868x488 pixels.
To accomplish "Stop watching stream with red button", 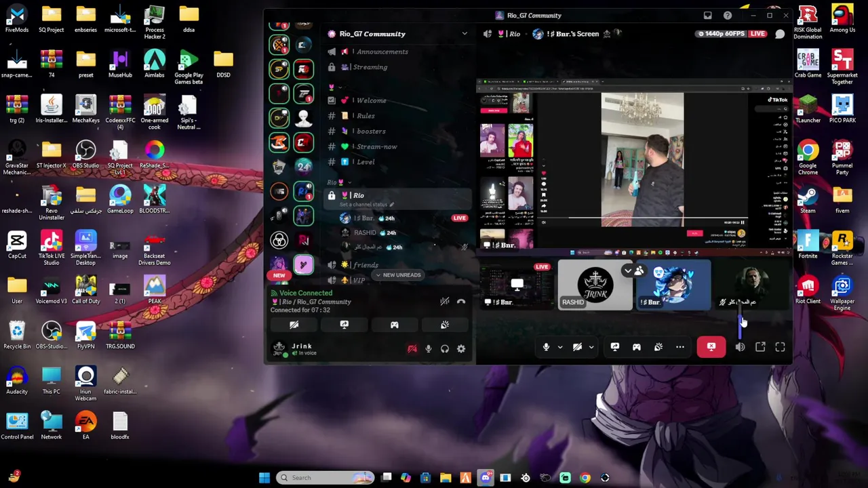I will [711, 347].
